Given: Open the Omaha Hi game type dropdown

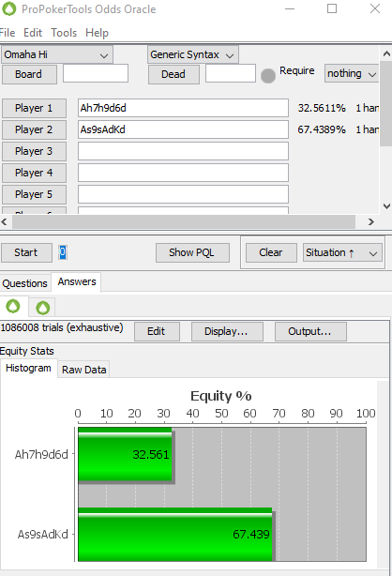Looking at the screenshot, I should [x=57, y=54].
